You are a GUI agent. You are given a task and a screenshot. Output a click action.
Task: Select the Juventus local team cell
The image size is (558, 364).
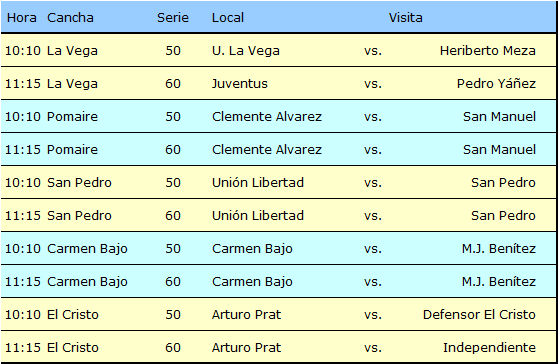[239, 84]
